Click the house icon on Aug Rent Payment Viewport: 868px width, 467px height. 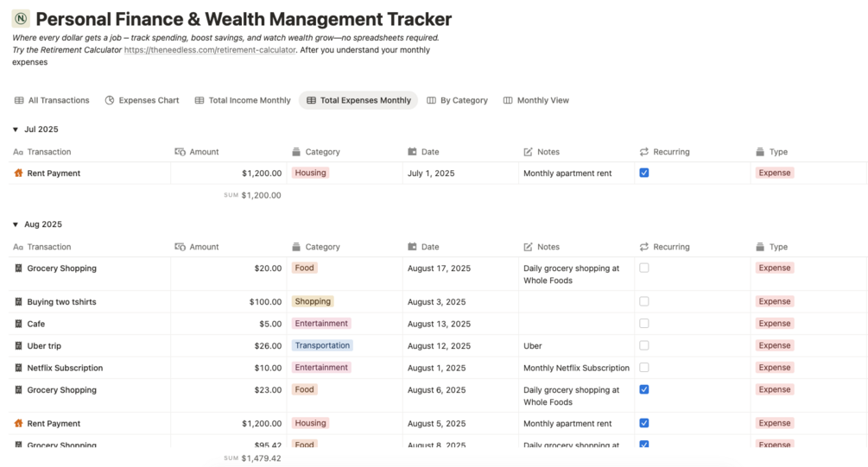18,424
